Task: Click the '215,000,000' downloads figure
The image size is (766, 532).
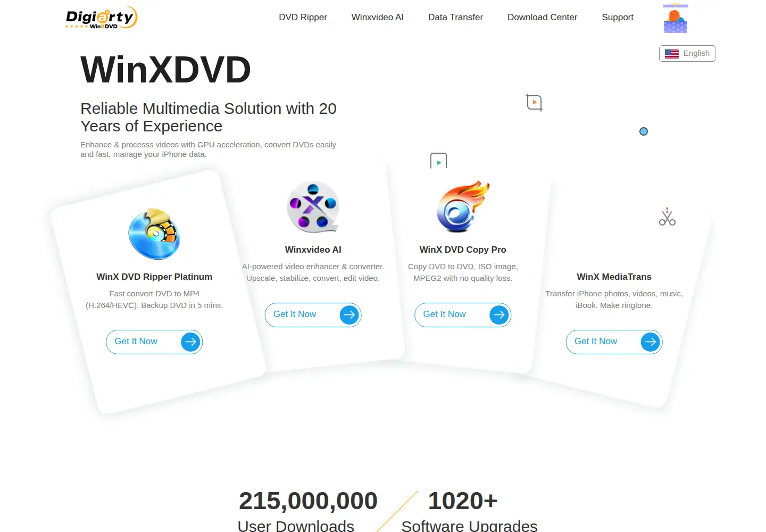Action: (x=308, y=501)
